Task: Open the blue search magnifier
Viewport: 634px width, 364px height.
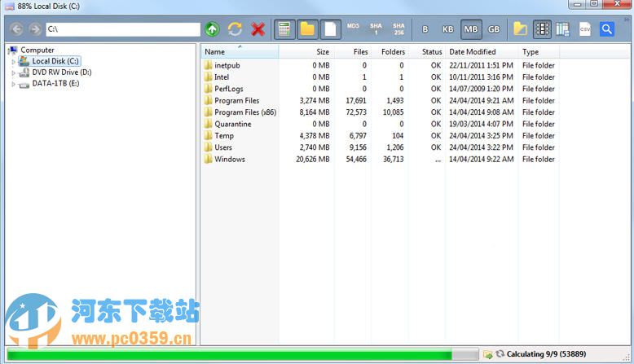Action: tap(606, 29)
